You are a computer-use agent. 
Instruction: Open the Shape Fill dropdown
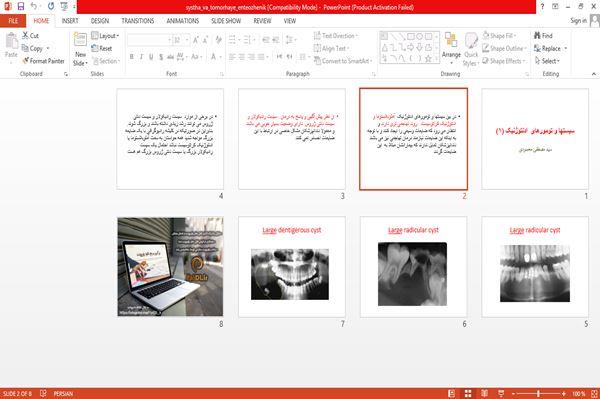pos(499,36)
